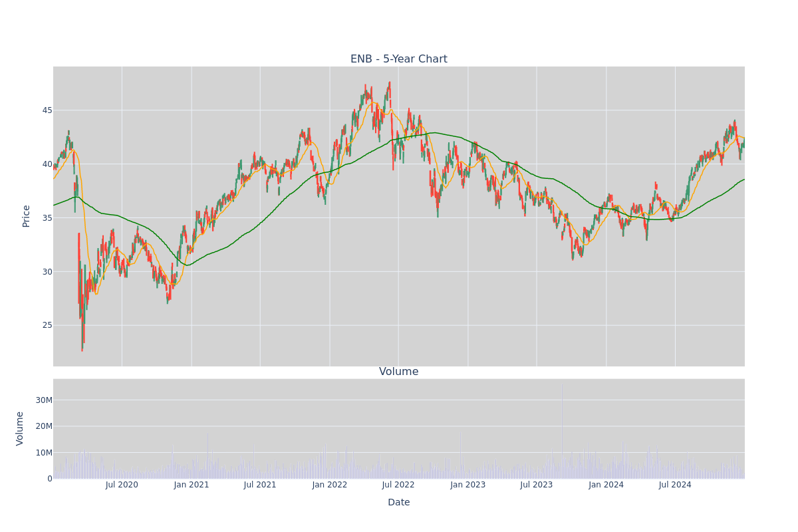Click the tallest volume spike above 30M

(562, 431)
